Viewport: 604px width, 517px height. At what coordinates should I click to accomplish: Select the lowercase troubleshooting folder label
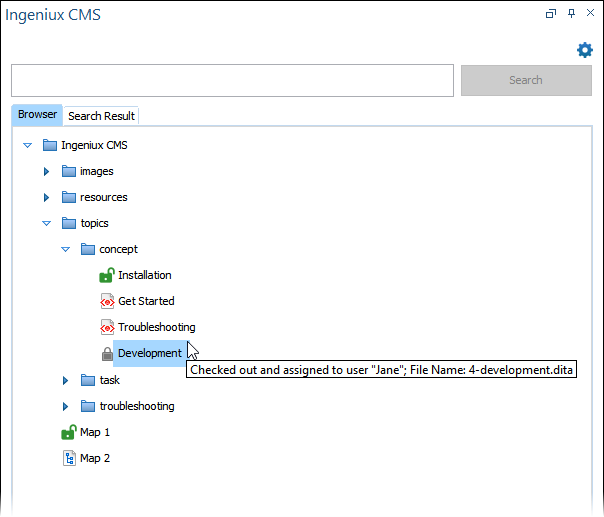[x=137, y=406]
